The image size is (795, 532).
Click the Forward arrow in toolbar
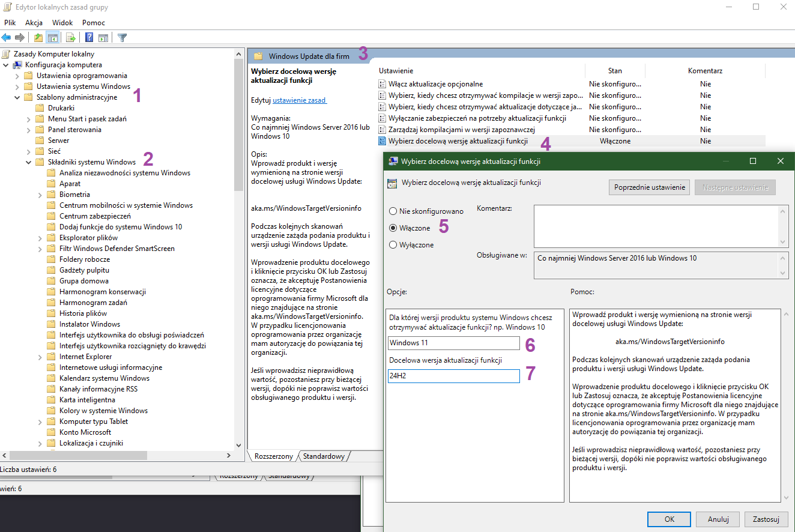[x=20, y=38]
